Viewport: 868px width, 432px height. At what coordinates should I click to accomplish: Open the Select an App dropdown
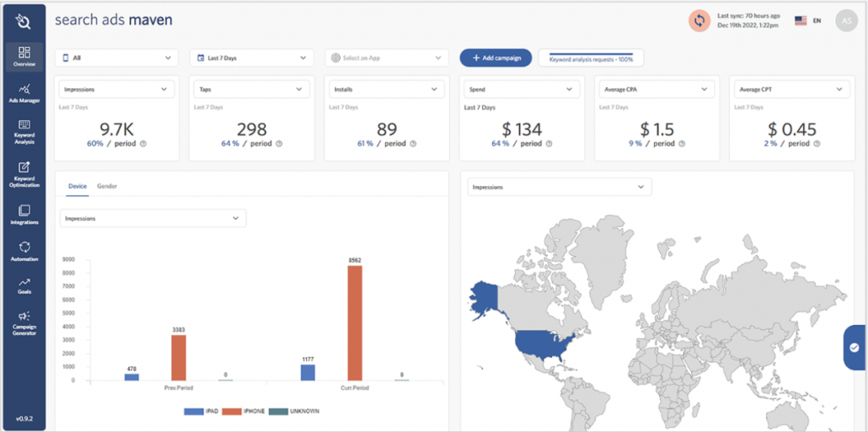click(x=387, y=58)
